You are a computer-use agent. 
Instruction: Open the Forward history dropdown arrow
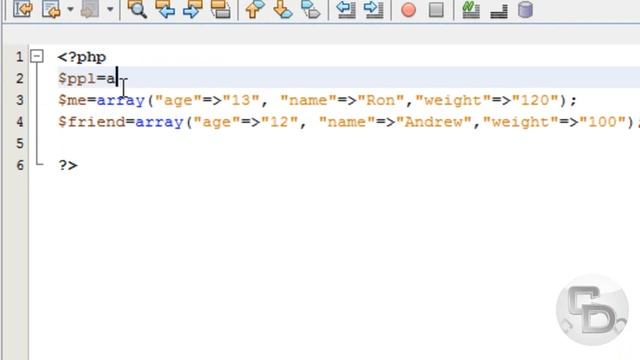point(110,9)
